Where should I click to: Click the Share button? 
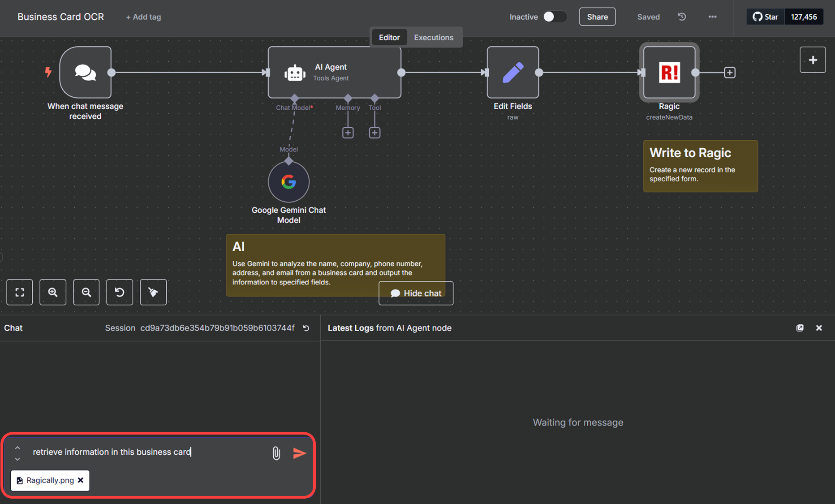point(597,17)
